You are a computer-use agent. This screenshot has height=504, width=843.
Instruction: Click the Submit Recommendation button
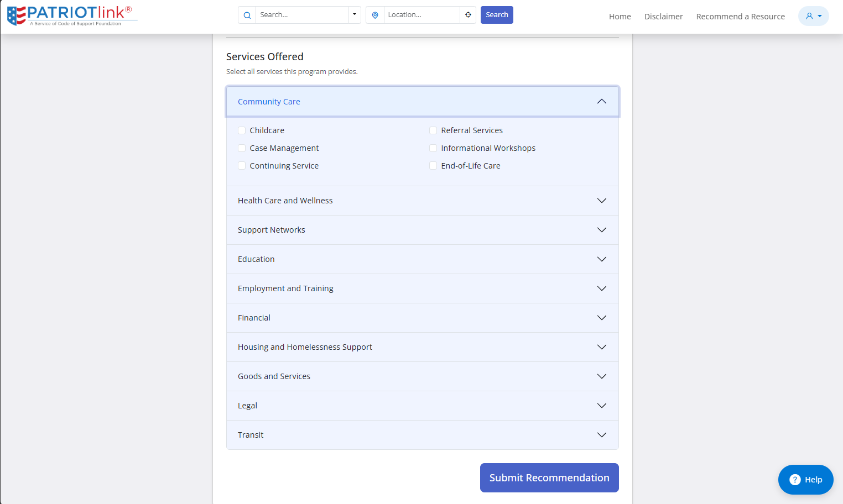(549, 477)
